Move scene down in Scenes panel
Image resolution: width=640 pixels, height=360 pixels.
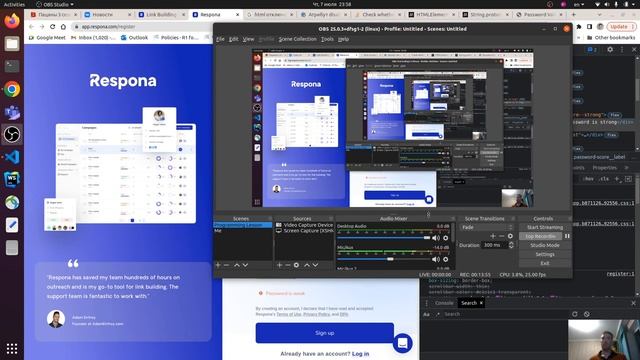click(x=245, y=265)
